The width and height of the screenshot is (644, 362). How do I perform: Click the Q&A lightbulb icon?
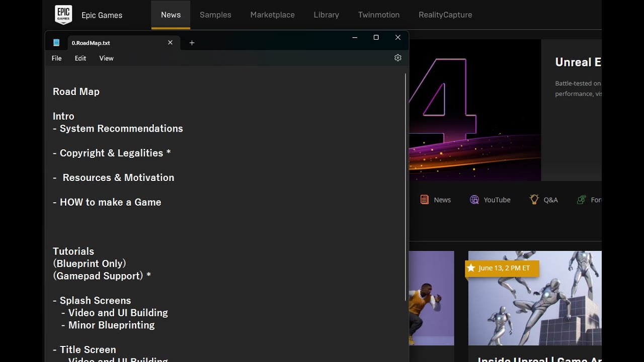534,200
